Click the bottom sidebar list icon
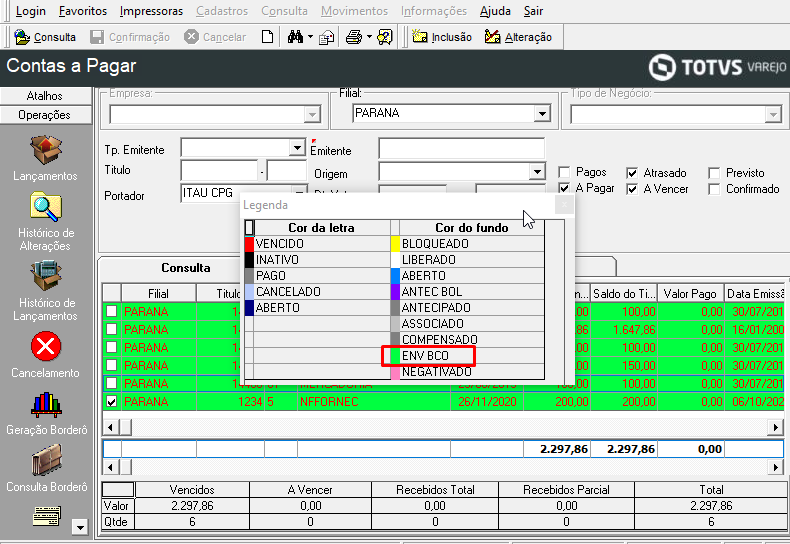This screenshot has width=790, height=544. point(46,516)
